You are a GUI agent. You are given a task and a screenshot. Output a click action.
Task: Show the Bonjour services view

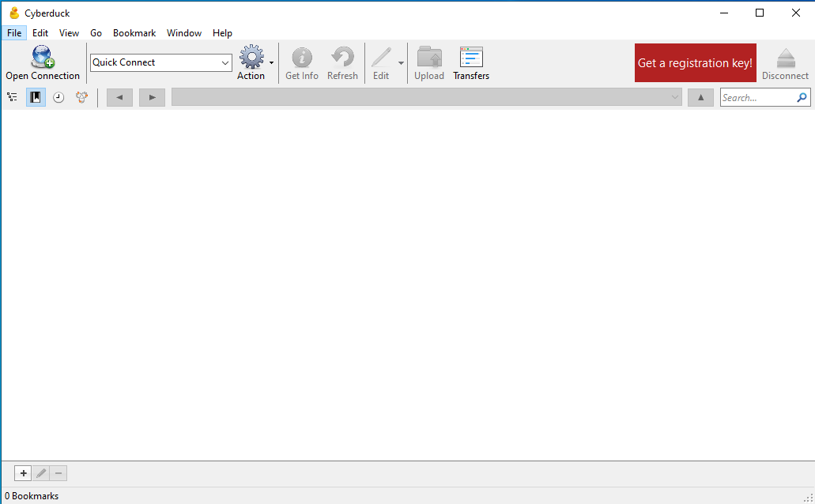point(81,97)
